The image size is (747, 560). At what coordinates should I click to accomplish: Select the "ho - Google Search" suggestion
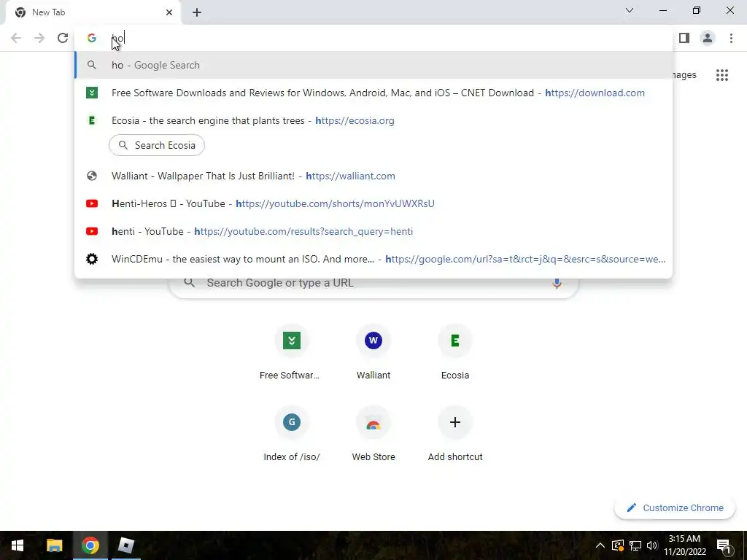tap(374, 65)
